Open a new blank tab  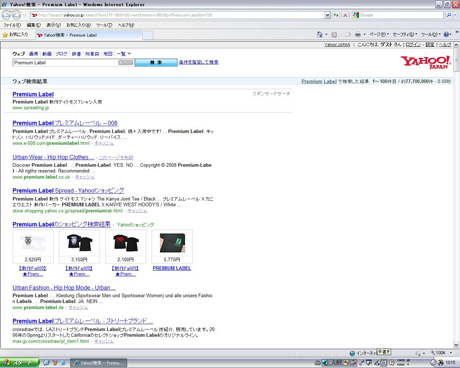coord(148,35)
